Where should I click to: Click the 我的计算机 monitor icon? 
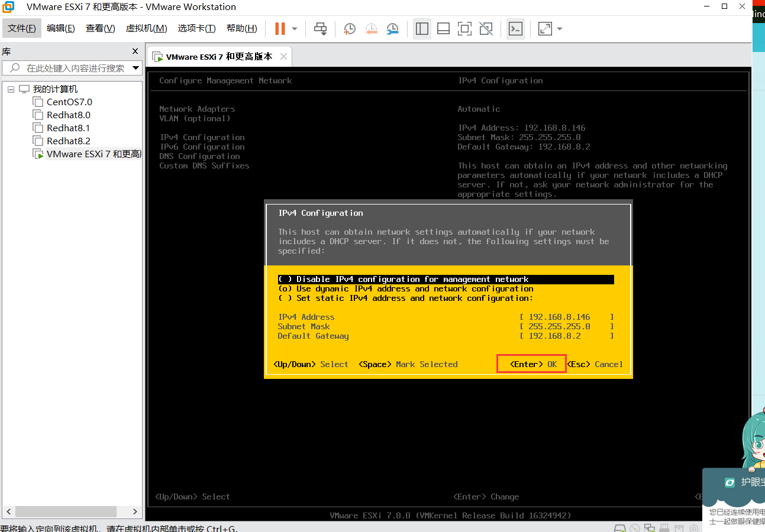tap(24, 89)
